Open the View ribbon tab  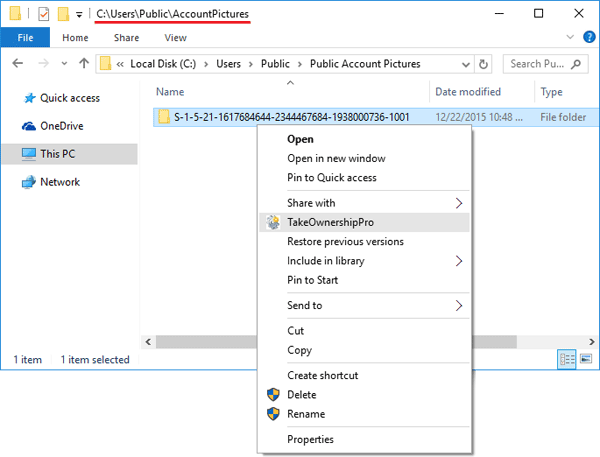[x=175, y=38]
